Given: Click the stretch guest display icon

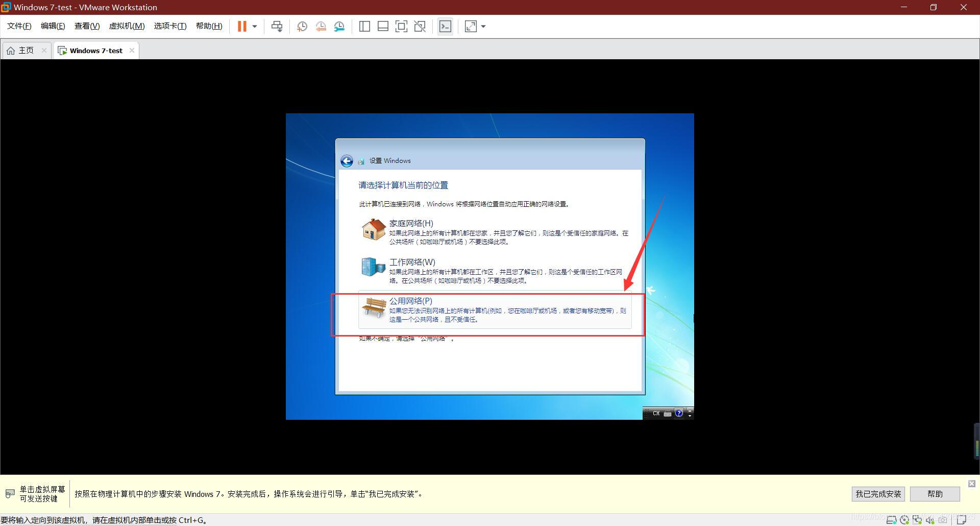Looking at the screenshot, I should pos(471,26).
